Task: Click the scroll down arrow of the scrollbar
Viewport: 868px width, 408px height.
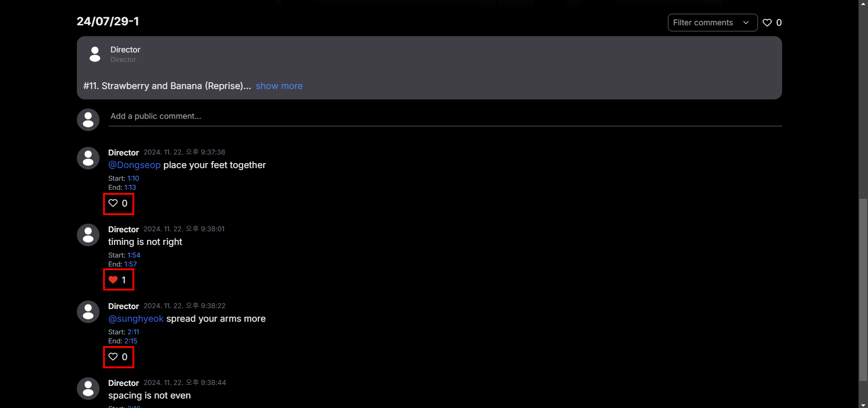Action: 863,405
